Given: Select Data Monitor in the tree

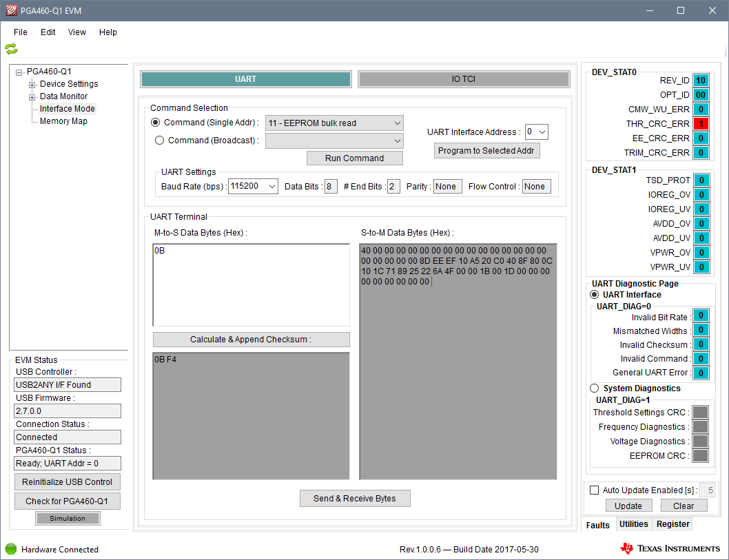Looking at the screenshot, I should coord(63,96).
